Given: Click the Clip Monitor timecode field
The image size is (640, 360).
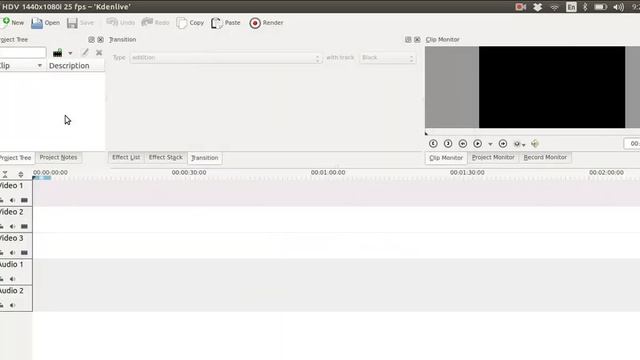Looking at the screenshot, I should tap(632, 144).
